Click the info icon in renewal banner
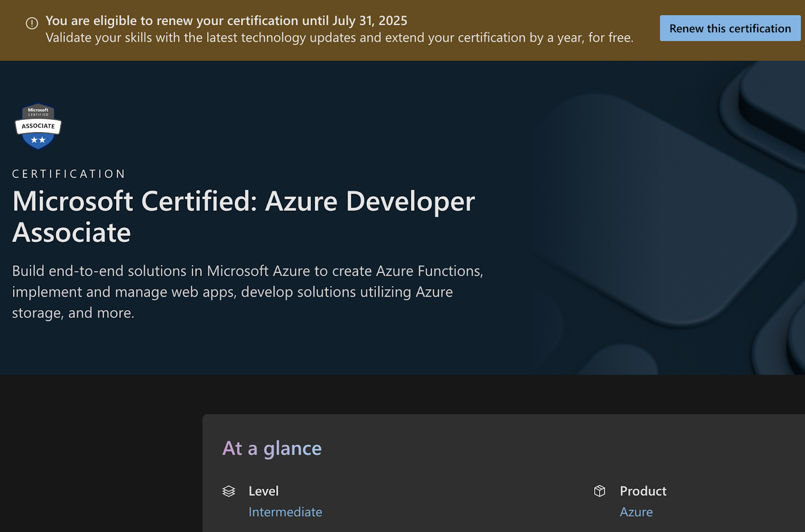This screenshot has width=805, height=532. tap(32, 24)
